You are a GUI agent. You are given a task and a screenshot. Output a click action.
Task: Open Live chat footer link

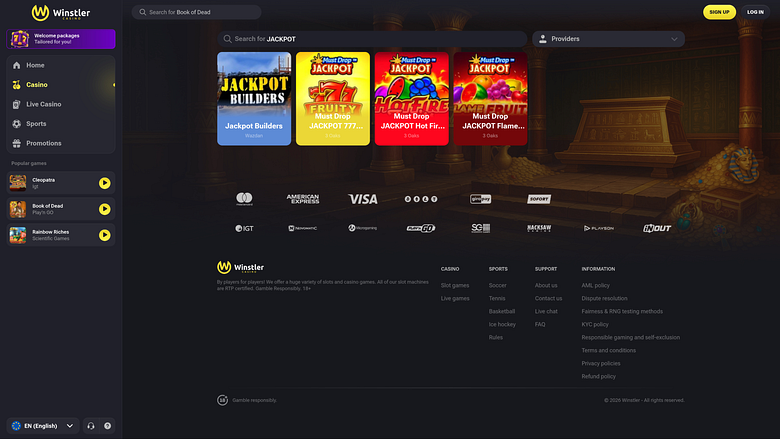546,311
